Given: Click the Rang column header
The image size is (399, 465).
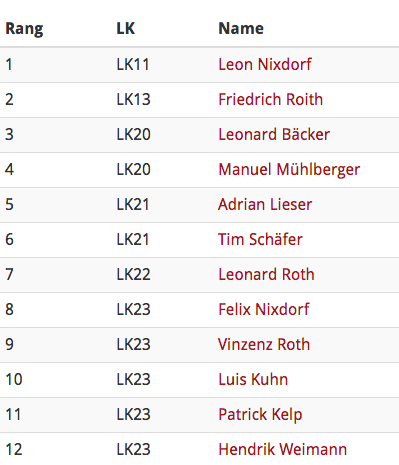Looking at the screenshot, I should pos(24,29).
